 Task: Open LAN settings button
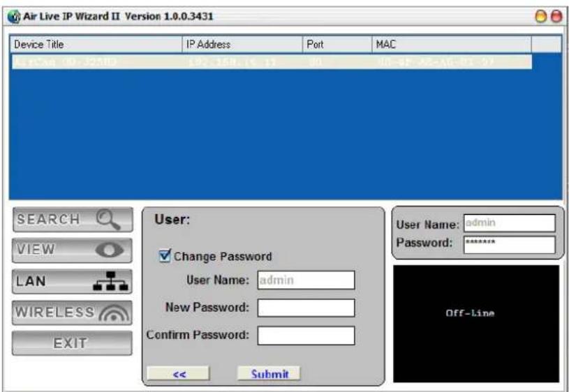coord(72,281)
